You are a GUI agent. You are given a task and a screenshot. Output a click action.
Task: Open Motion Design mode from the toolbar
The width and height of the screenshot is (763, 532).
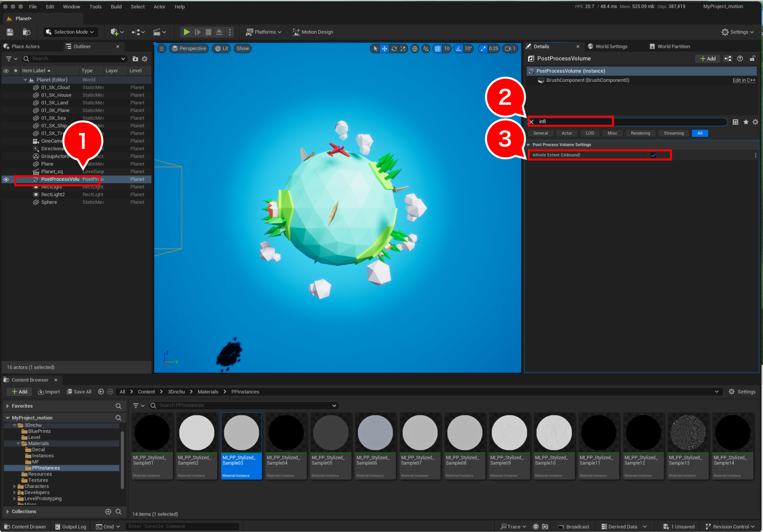coord(313,32)
